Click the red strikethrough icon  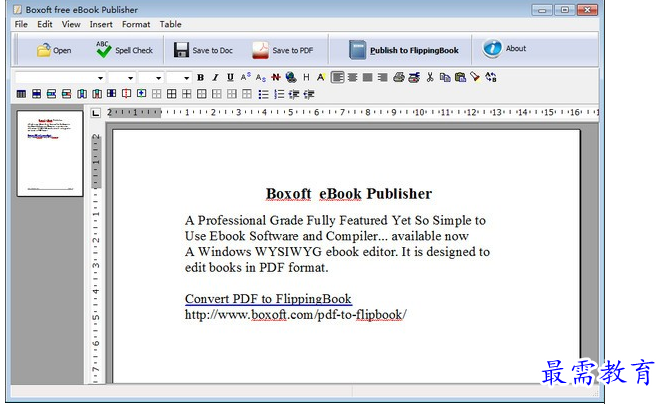pos(276,77)
